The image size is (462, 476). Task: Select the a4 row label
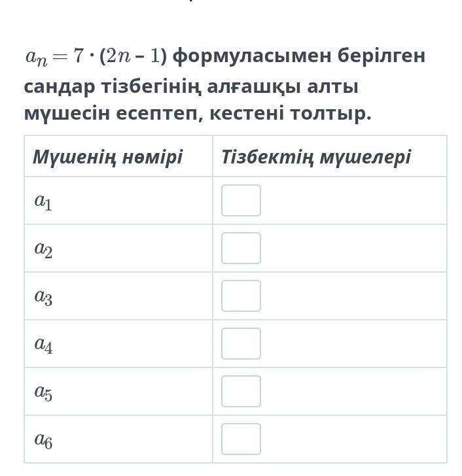pos(43,345)
